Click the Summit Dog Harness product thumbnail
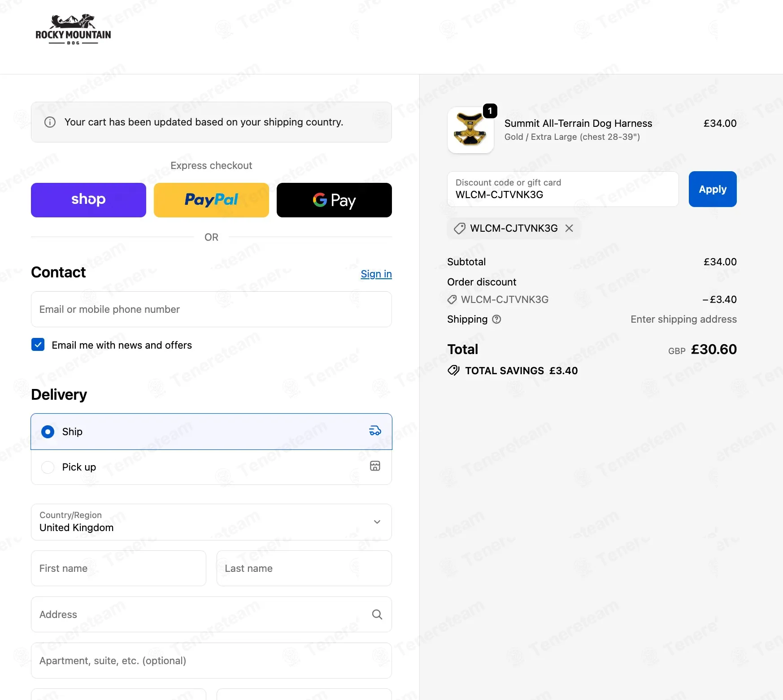783x700 pixels. 470,130
